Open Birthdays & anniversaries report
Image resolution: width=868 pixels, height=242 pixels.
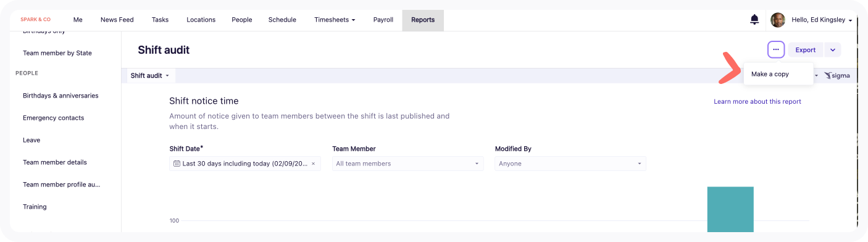pos(61,96)
